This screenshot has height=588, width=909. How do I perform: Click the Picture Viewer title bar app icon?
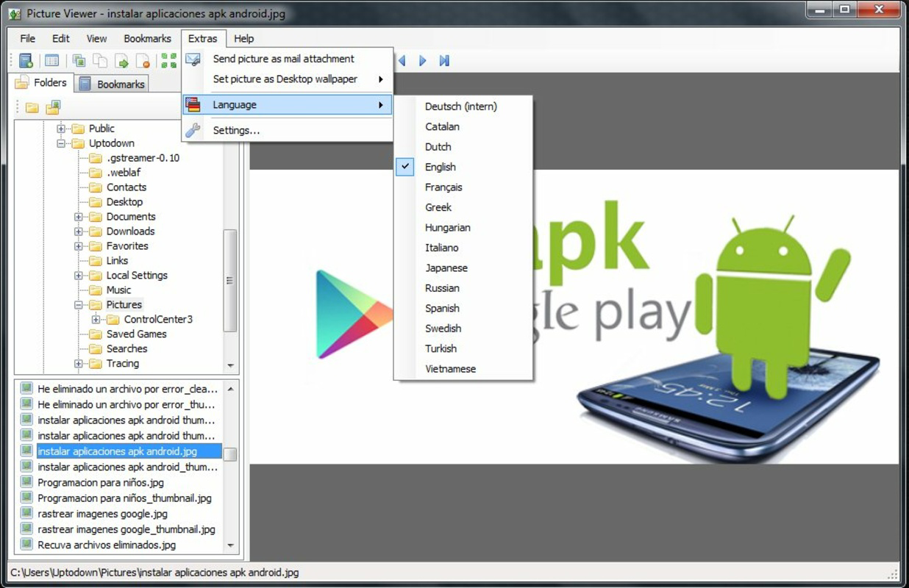point(15,13)
